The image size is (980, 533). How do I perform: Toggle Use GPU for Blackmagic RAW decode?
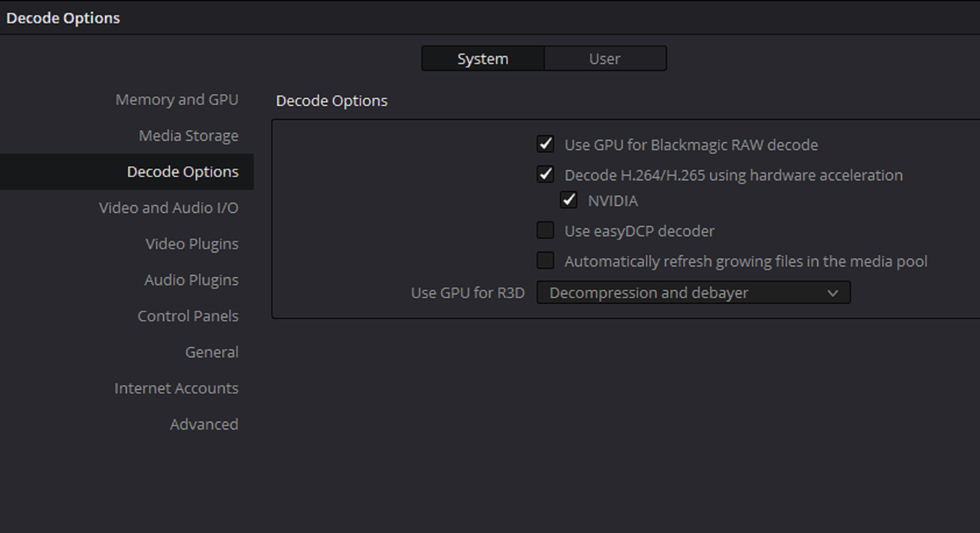[545, 144]
